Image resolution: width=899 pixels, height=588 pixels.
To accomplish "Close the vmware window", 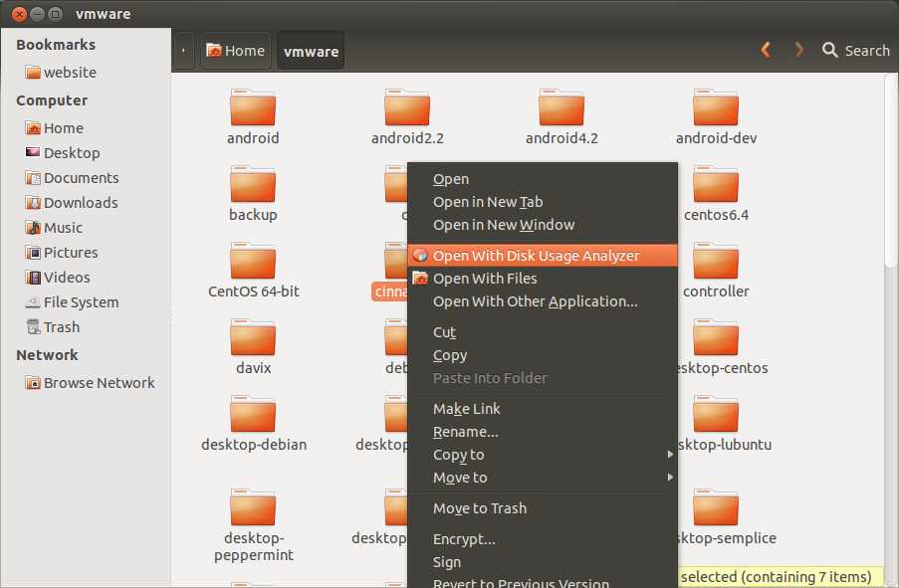I will (20, 14).
